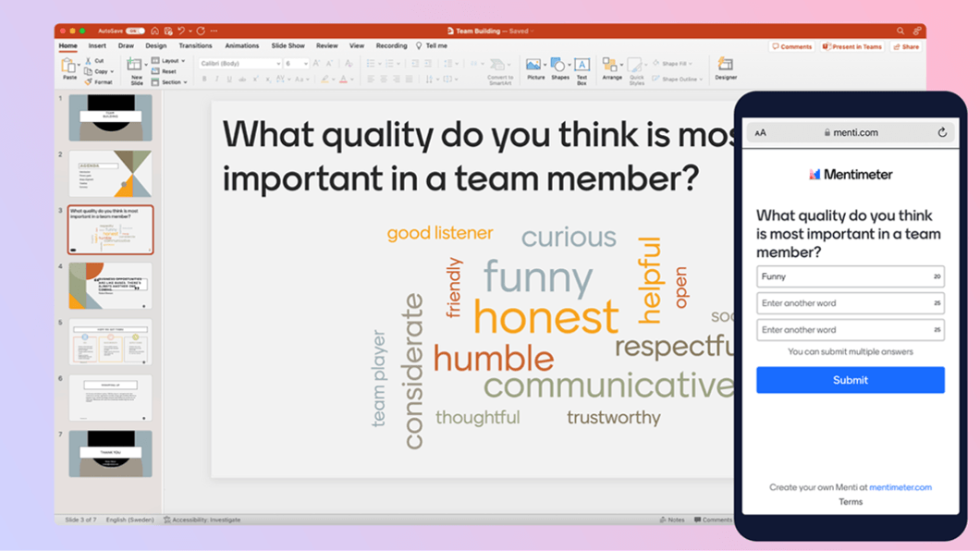Open the Insert ribbon tab
The height and width of the screenshot is (551, 980).
pos(97,45)
